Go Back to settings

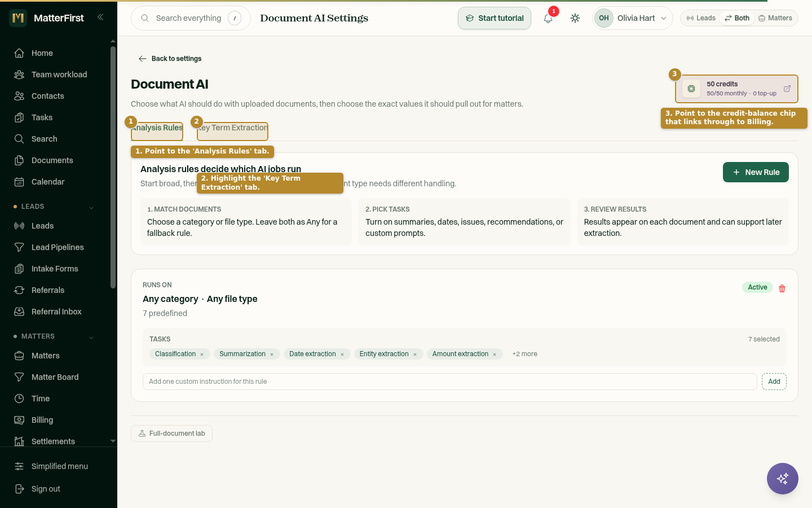[x=170, y=59]
